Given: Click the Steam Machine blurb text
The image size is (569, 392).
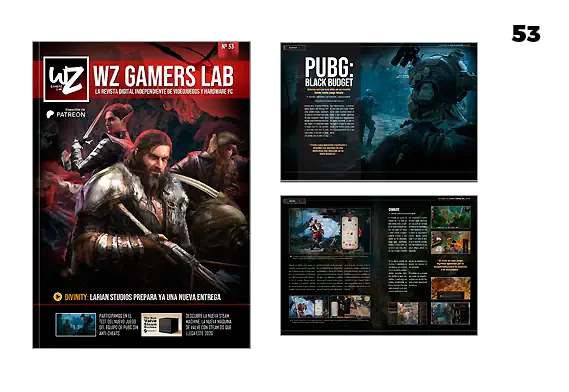Looking at the screenshot, I should pyautogui.click(x=209, y=325).
